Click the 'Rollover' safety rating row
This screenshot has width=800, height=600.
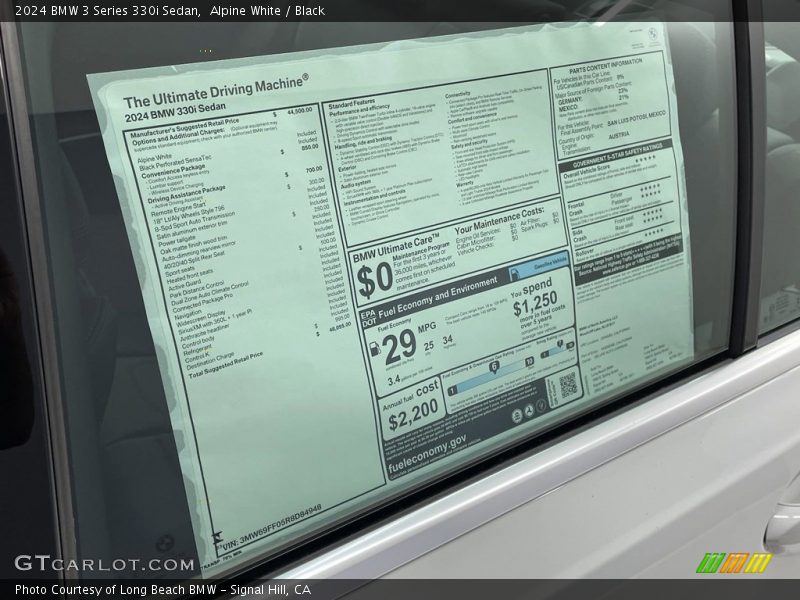click(623, 245)
